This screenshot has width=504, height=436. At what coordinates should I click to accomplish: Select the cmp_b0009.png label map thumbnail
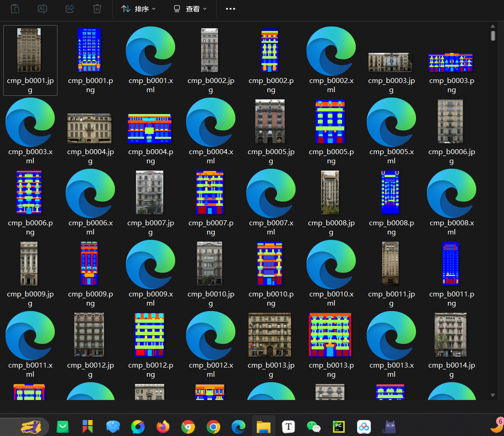click(x=89, y=264)
